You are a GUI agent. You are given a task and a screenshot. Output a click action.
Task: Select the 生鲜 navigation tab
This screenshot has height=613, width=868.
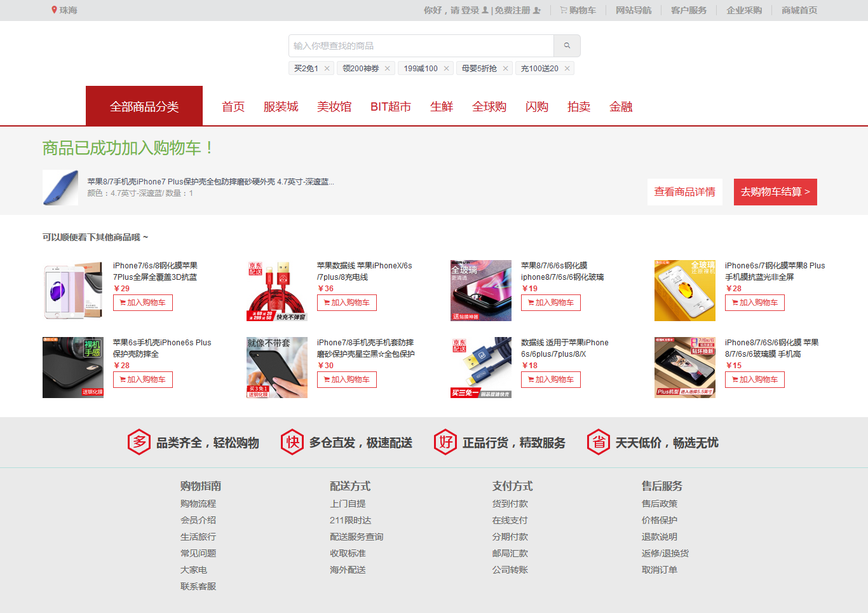pyautogui.click(x=442, y=107)
